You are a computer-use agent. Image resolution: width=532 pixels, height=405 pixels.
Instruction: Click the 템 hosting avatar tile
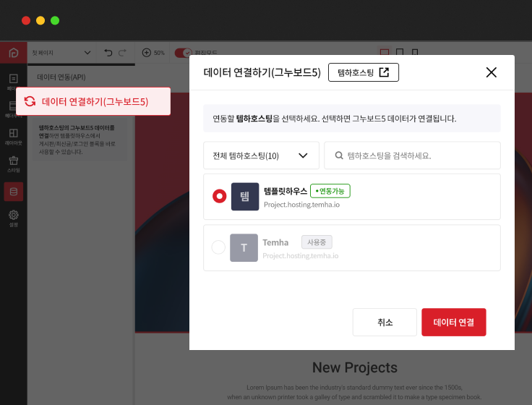click(x=245, y=197)
